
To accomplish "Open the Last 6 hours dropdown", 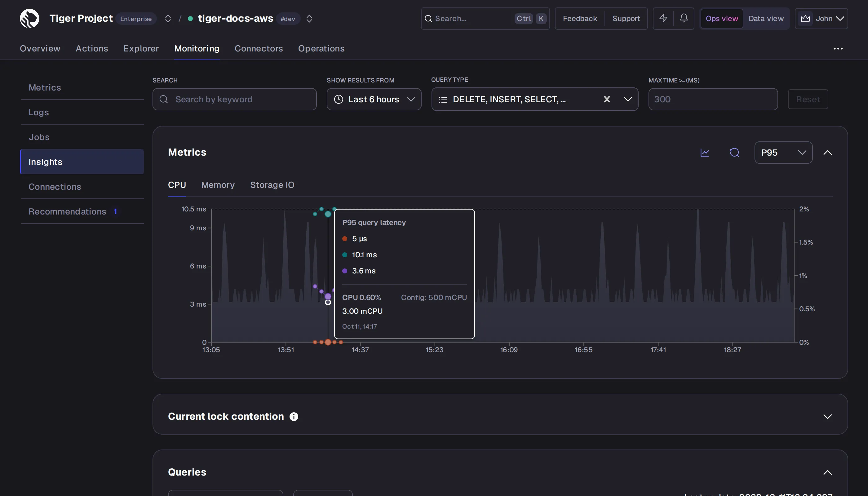I will pos(374,99).
